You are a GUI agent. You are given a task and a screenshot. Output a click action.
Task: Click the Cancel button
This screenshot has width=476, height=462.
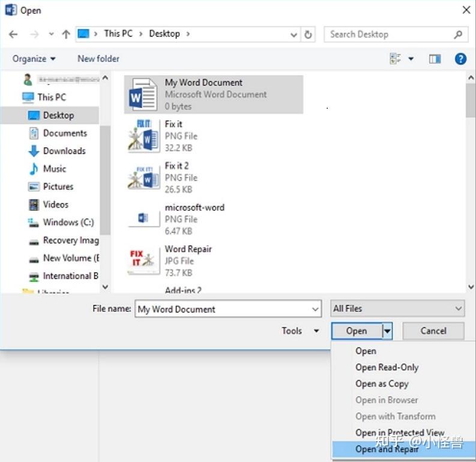pyautogui.click(x=433, y=331)
